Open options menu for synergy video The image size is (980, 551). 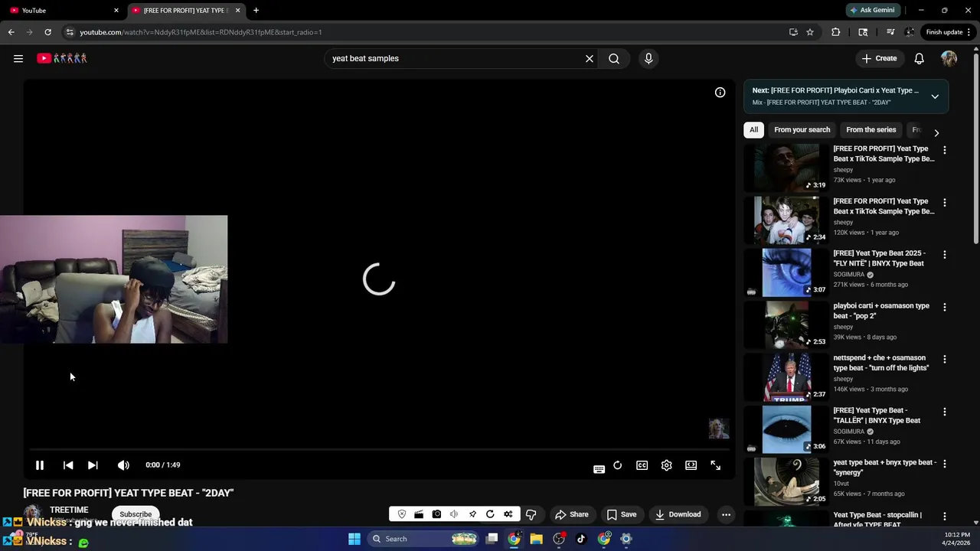(944, 465)
